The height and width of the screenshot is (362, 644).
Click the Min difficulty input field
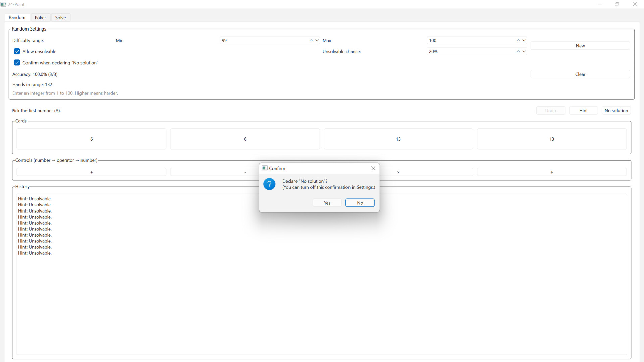click(x=263, y=40)
